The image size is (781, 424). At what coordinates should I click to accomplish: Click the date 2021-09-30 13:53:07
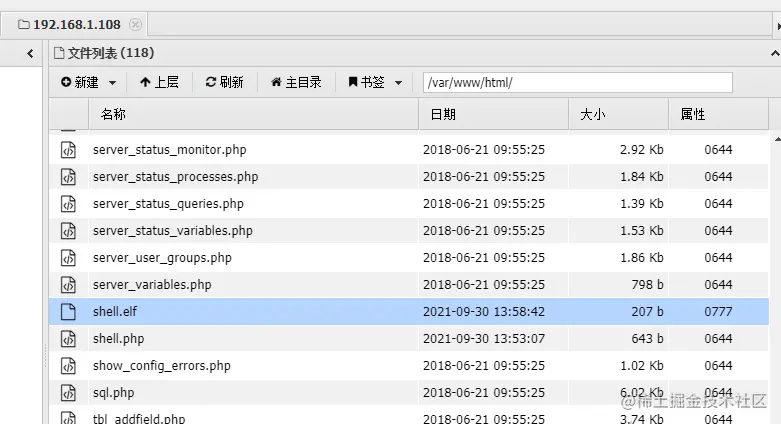tap(484, 339)
